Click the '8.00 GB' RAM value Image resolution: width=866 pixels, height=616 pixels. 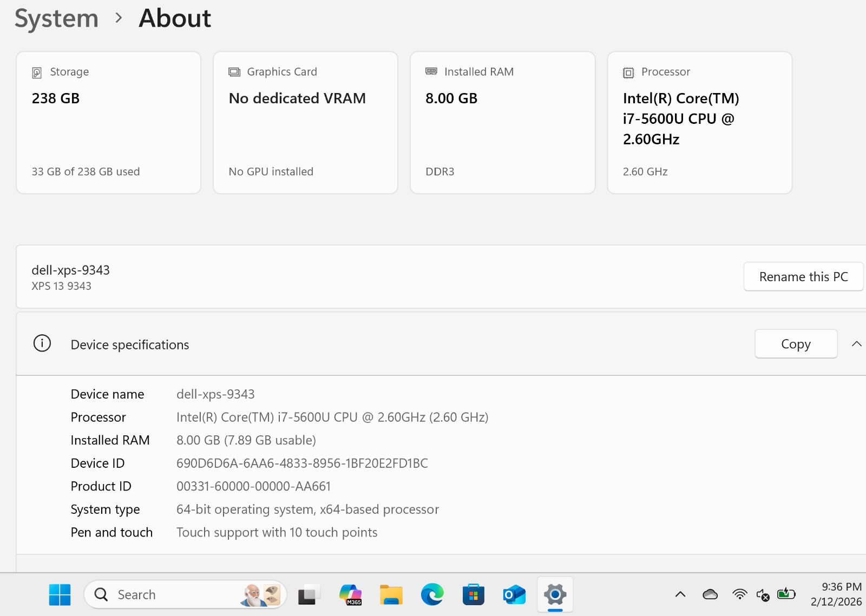click(451, 98)
